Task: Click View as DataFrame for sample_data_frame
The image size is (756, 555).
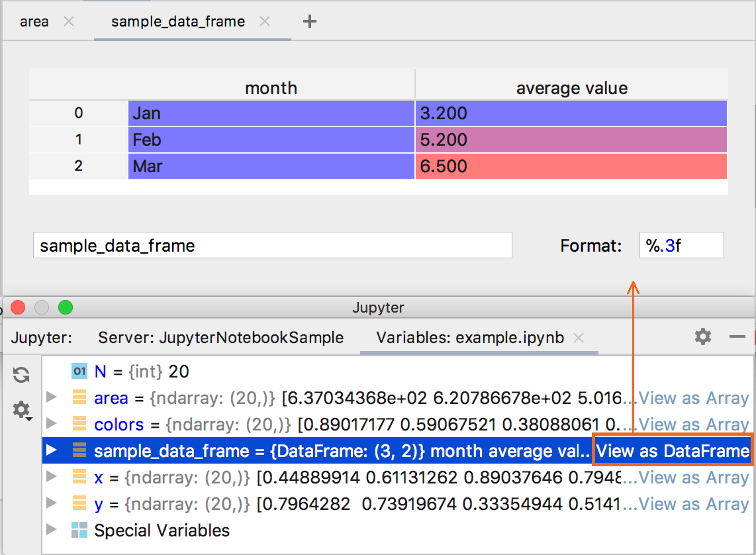Action: click(671, 451)
